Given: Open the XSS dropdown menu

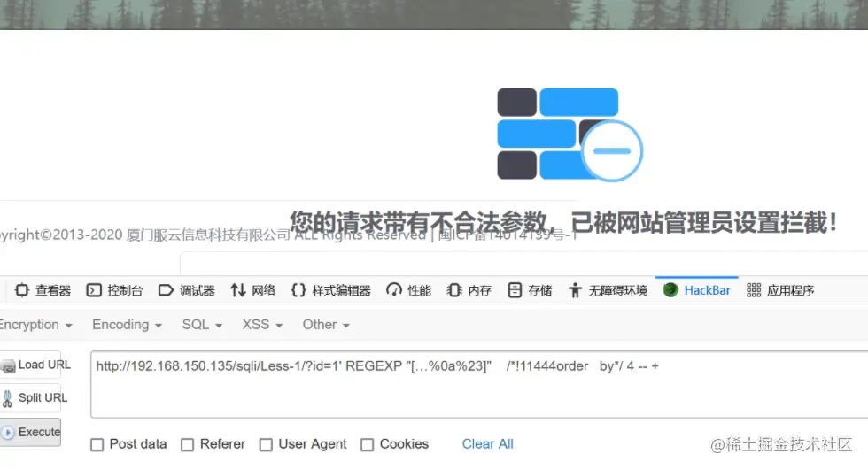Looking at the screenshot, I should pyautogui.click(x=262, y=325).
